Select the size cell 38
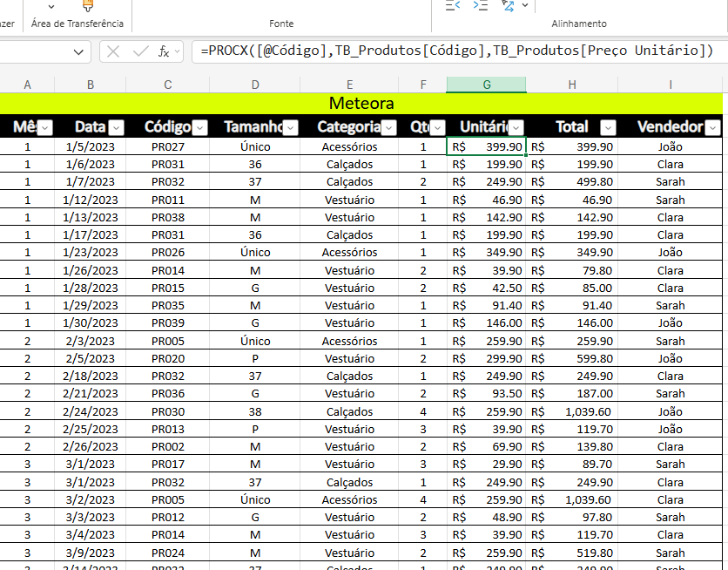 click(x=255, y=411)
